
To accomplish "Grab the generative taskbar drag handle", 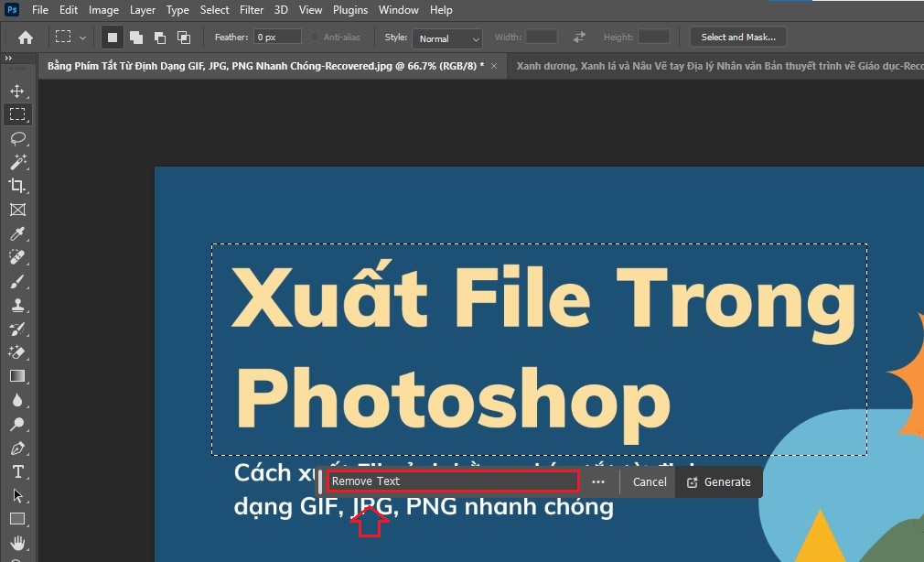I will click(x=320, y=482).
